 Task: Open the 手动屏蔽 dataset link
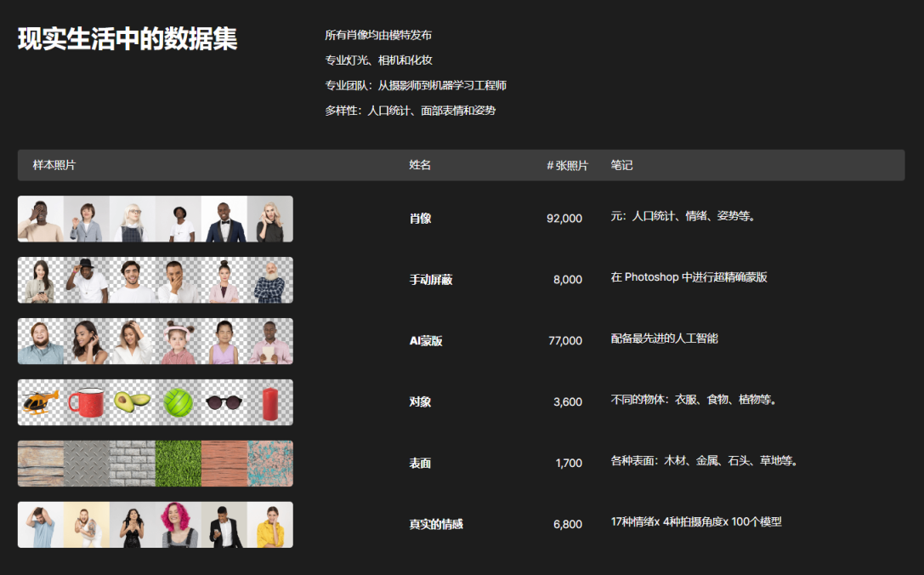(x=430, y=280)
